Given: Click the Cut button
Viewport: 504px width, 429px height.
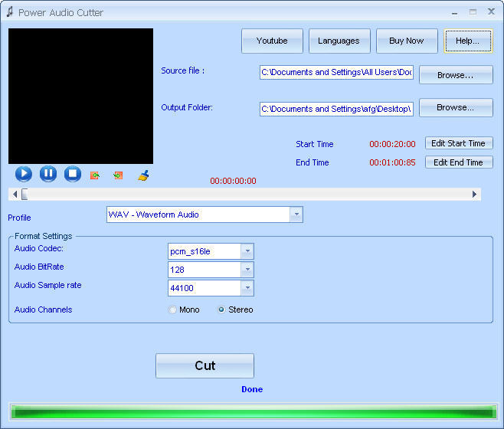Looking at the screenshot, I should point(205,365).
